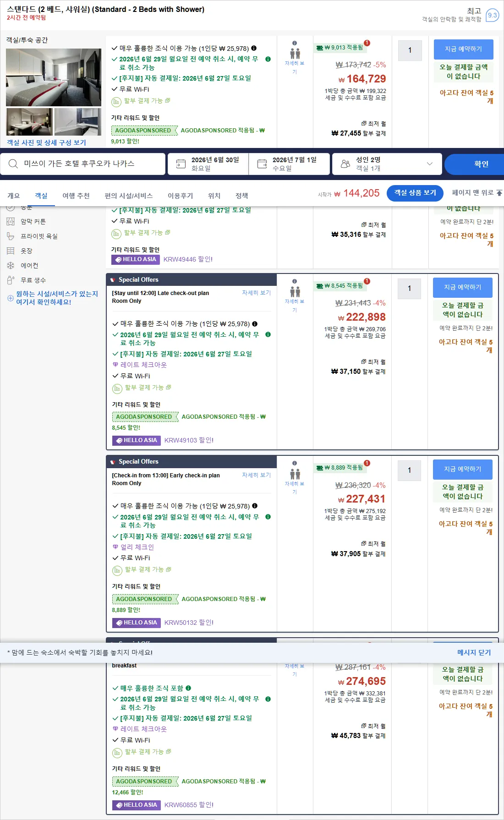This screenshot has width=504, height=820.
Task: Open room quantity selector in 227,431 row
Action: 410,470
